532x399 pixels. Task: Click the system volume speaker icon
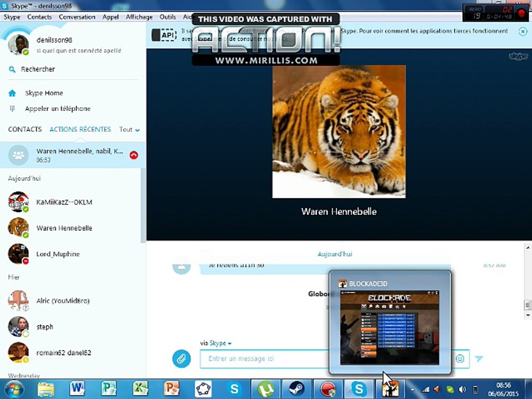(x=462, y=390)
